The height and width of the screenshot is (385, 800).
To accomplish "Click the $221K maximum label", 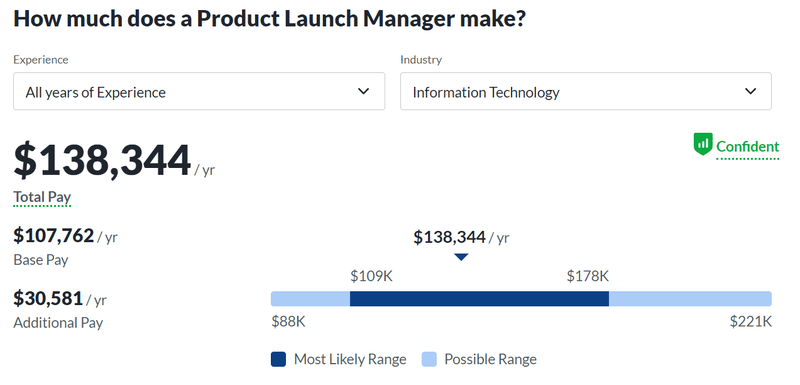I will pos(751,322).
